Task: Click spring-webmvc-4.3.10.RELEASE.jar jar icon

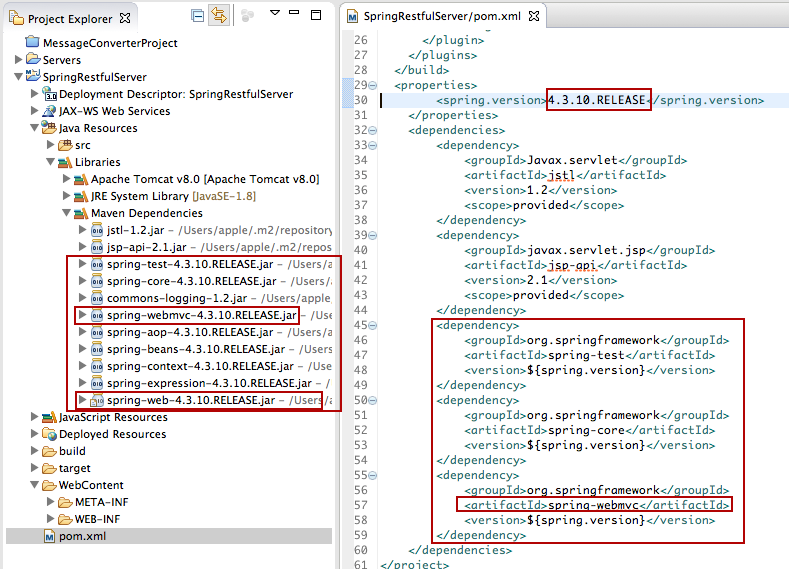Action: pos(97,315)
